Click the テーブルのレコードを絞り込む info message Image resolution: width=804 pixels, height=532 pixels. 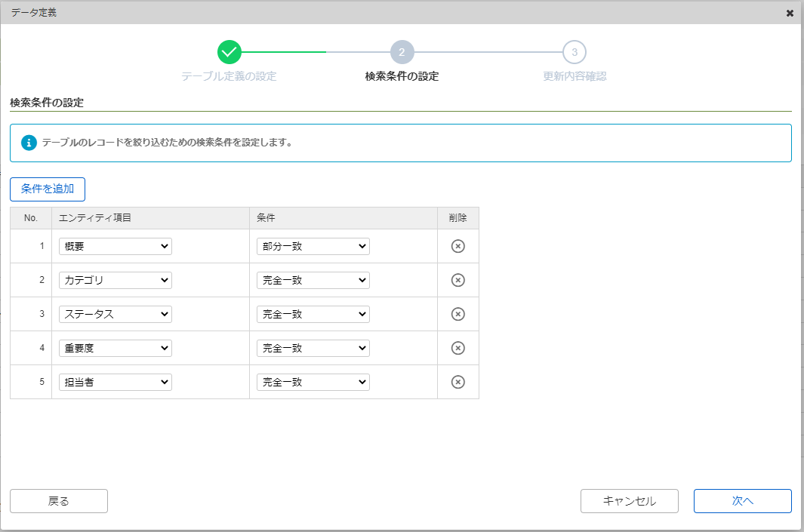(x=167, y=143)
